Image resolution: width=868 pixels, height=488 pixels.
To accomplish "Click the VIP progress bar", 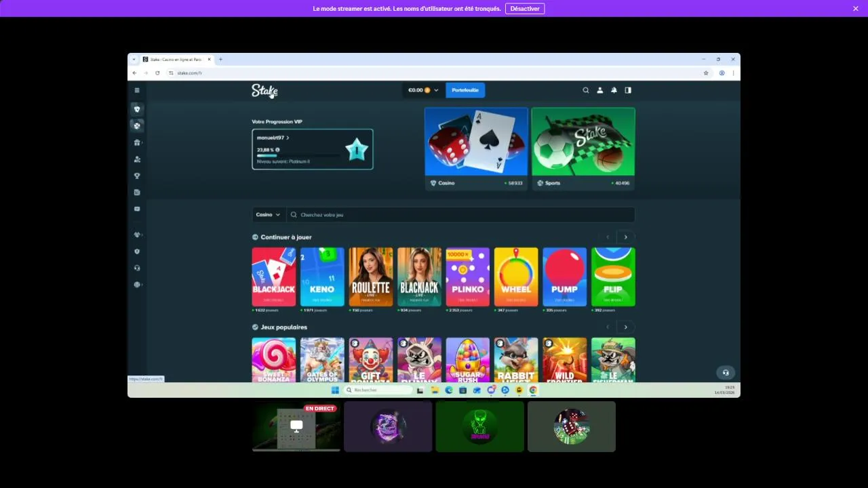I will 298,156.
